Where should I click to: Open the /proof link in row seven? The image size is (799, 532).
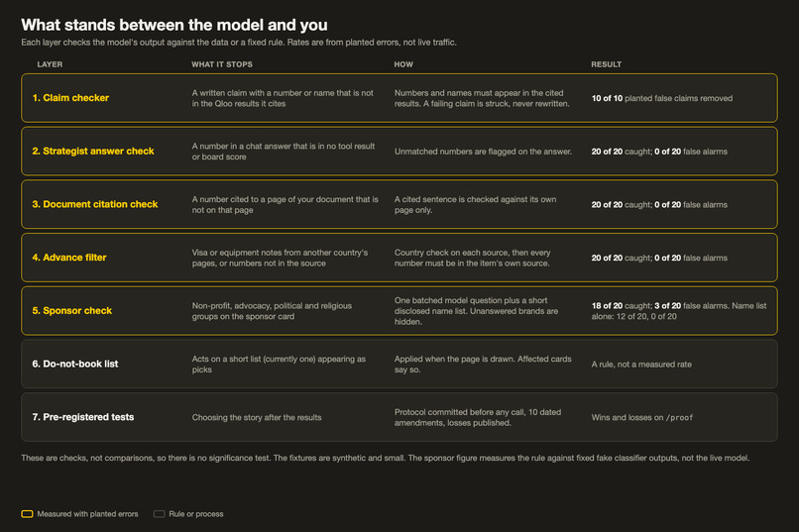coord(679,417)
